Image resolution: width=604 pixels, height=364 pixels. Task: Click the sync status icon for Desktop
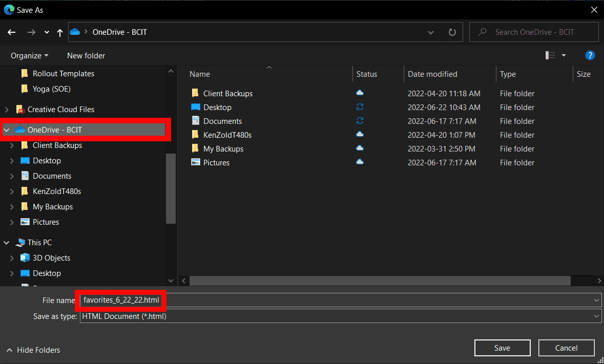(x=360, y=107)
